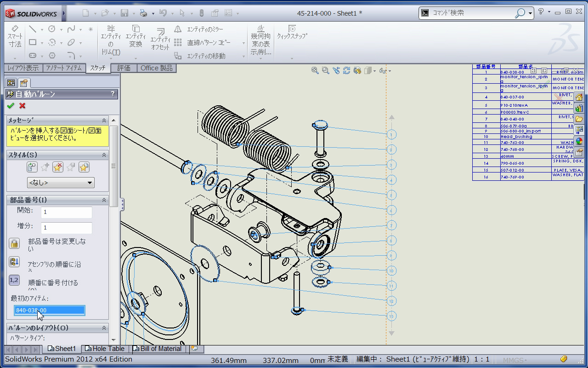Accept Auto Balloon with green checkmark
588x368 pixels.
click(x=11, y=106)
